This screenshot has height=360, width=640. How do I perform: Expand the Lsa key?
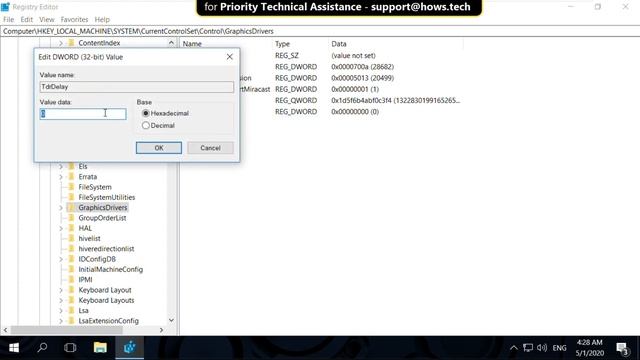point(61,311)
